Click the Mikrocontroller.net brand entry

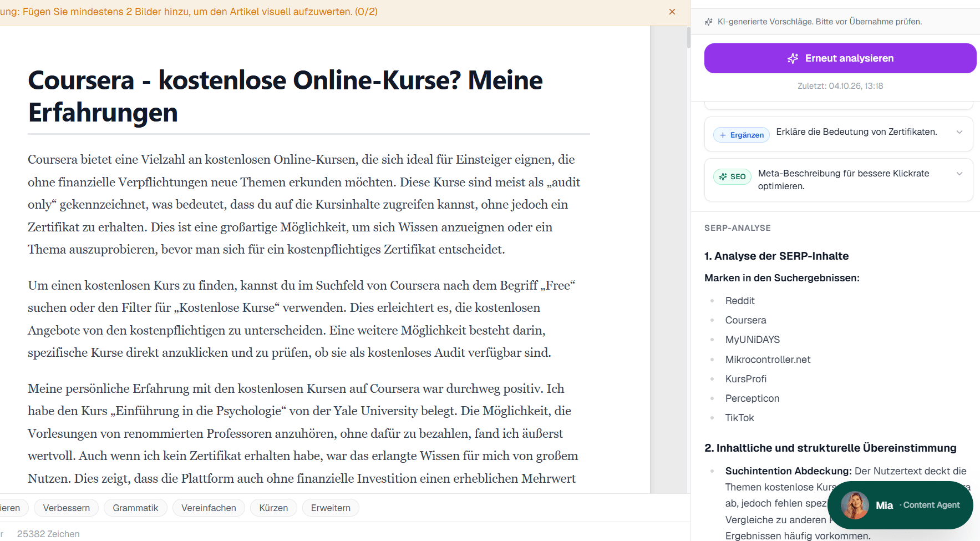click(768, 360)
